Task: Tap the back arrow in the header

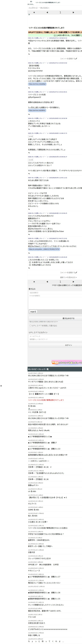Action: (x=31, y=2)
